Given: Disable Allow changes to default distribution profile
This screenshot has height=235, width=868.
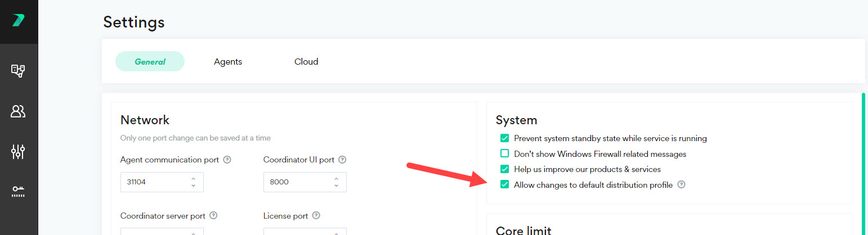Looking at the screenshot, I should pyautogui.click(x=504, y=184).
